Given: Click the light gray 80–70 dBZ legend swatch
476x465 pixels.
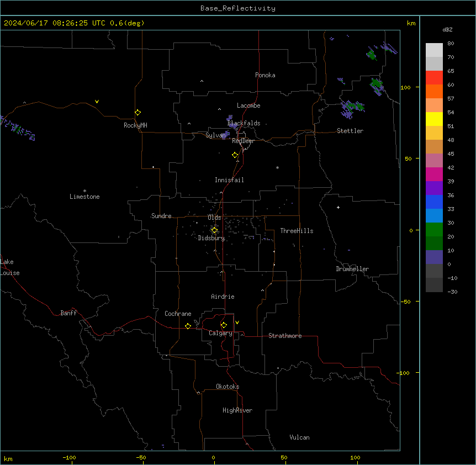Looking at the screenshot, I should (x=434, y=50).
